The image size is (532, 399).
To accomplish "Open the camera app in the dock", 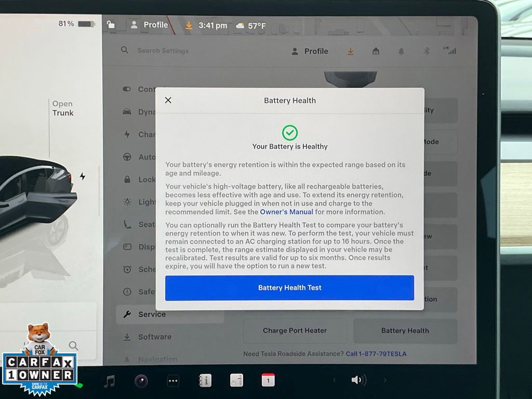I will point(141,381).
